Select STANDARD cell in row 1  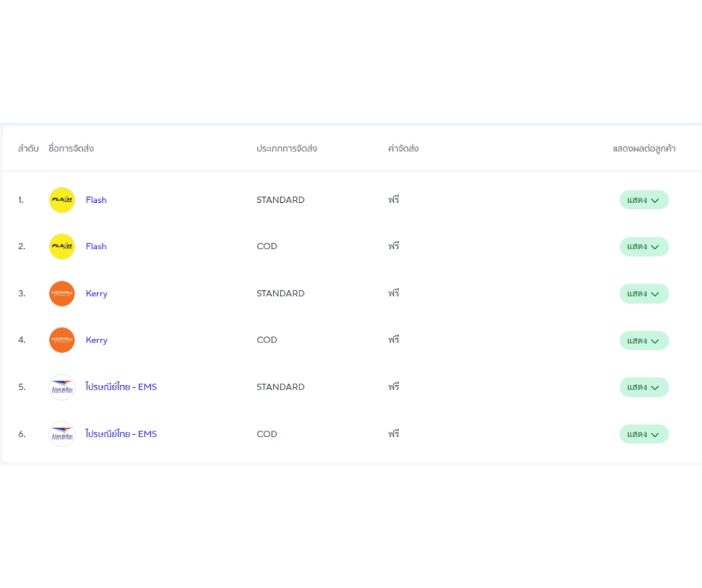click(280, 200)
